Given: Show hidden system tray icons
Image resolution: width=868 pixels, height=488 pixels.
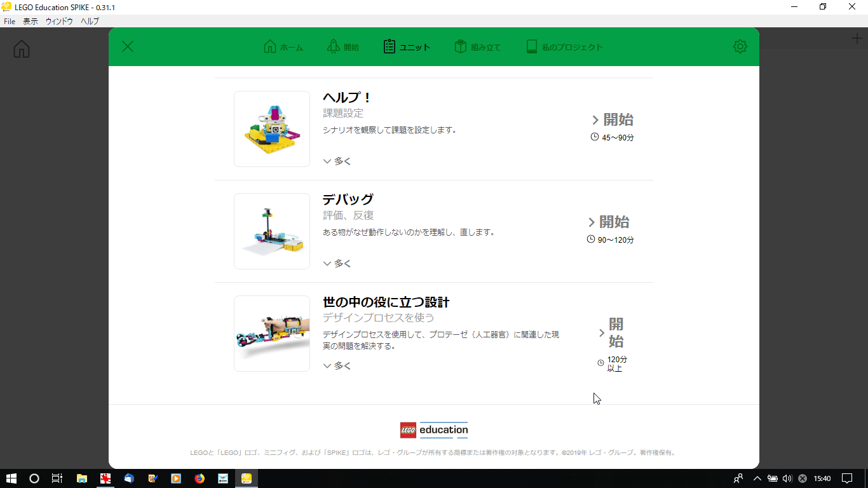Looking at the screenshot, I should point(757,478).
